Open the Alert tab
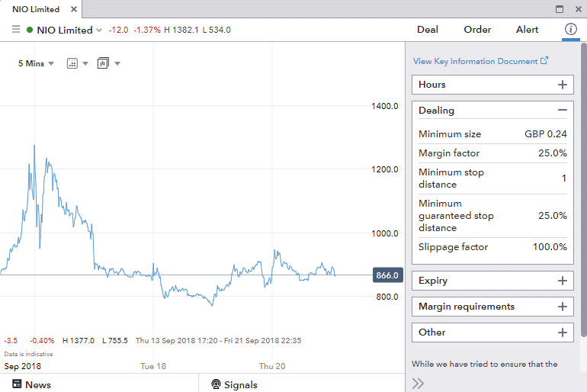The width and height of the screenshot is (587, 392). [x=527, y=30]
